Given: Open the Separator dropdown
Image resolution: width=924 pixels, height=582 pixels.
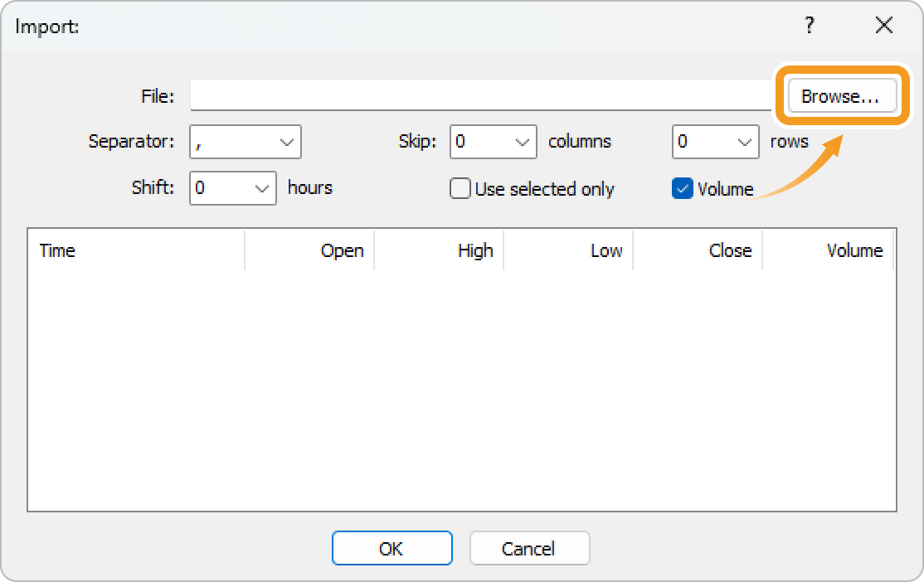Looking at the screenshot, I should click(246, 142).
